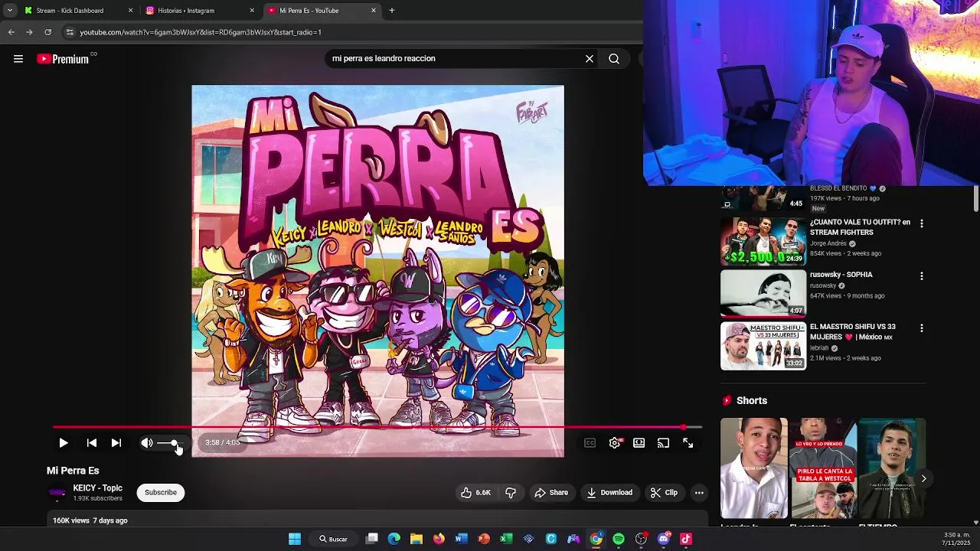Open Word from taskbar
Image resolution: width=980 pixels, height=551 pixels.
point(461,539)
